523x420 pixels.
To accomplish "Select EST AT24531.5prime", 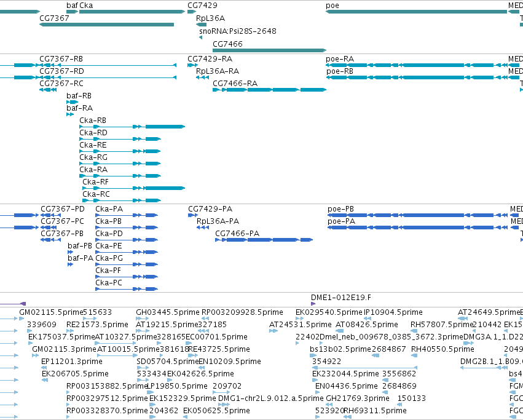I will click(x=300, y=325).
